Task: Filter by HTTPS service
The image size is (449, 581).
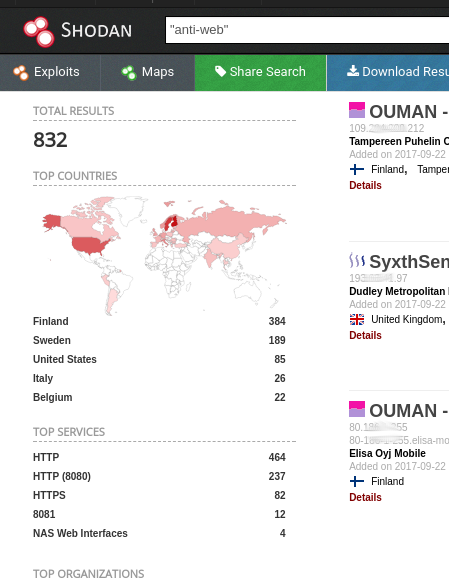Action: pyautogui.click(x=49, y=495)
